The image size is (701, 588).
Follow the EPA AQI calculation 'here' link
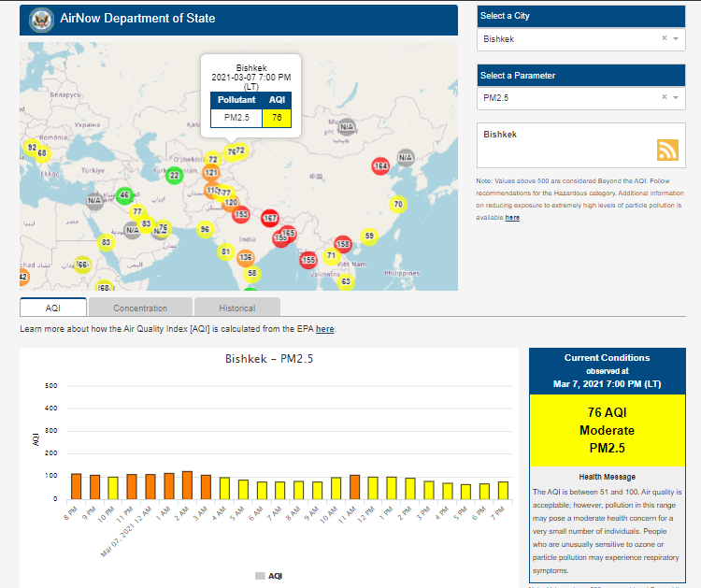(x=324, y=329)
